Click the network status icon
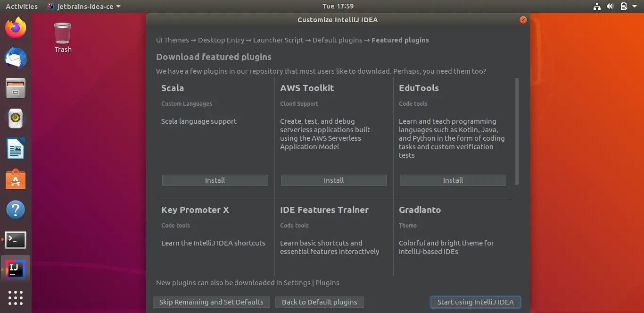 pyautogui.click(x=597, y=6)
